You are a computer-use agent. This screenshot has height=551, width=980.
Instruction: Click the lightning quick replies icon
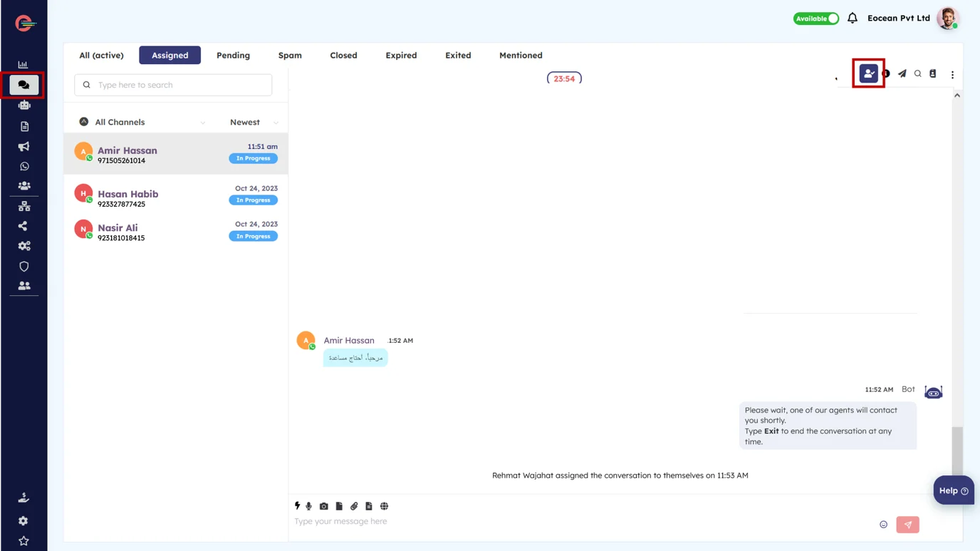pyautogui.click(x=298, y=506)
